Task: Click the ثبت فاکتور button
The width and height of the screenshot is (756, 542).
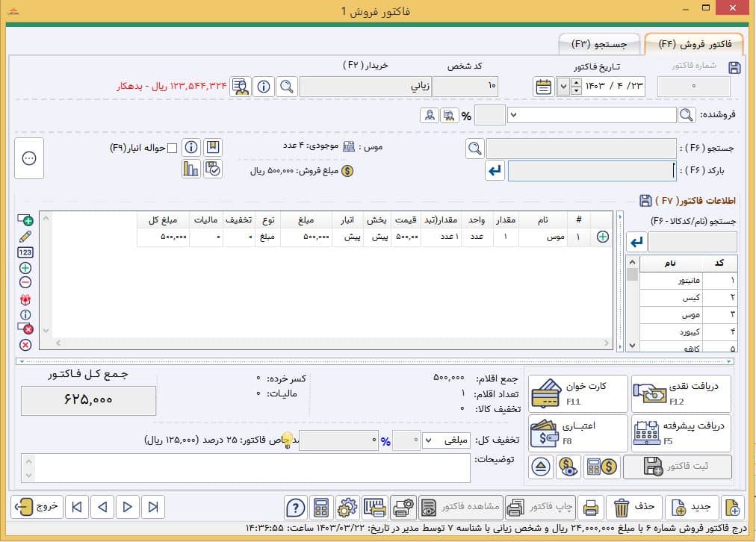Action: click(x=678, y=467)
